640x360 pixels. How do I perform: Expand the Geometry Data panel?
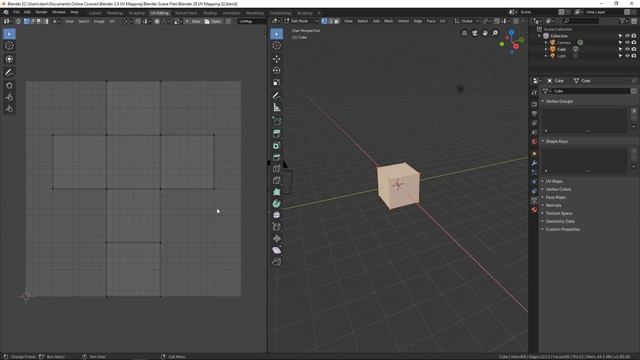tap(560, 221)
